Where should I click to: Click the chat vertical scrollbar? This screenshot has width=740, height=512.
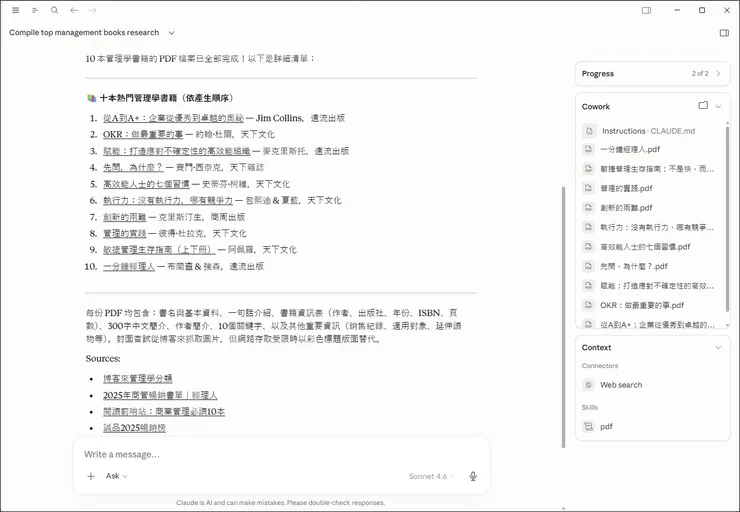coord(563,316)
